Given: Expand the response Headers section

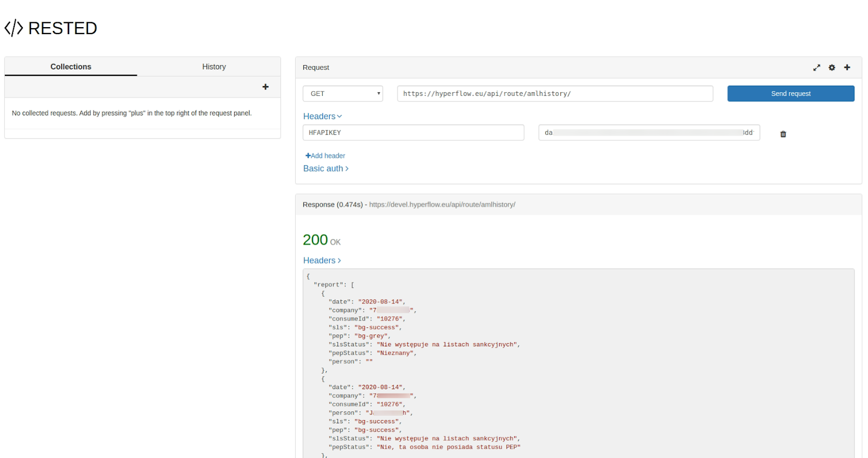Looking at the screenshot, I should [x=322, y=261].
